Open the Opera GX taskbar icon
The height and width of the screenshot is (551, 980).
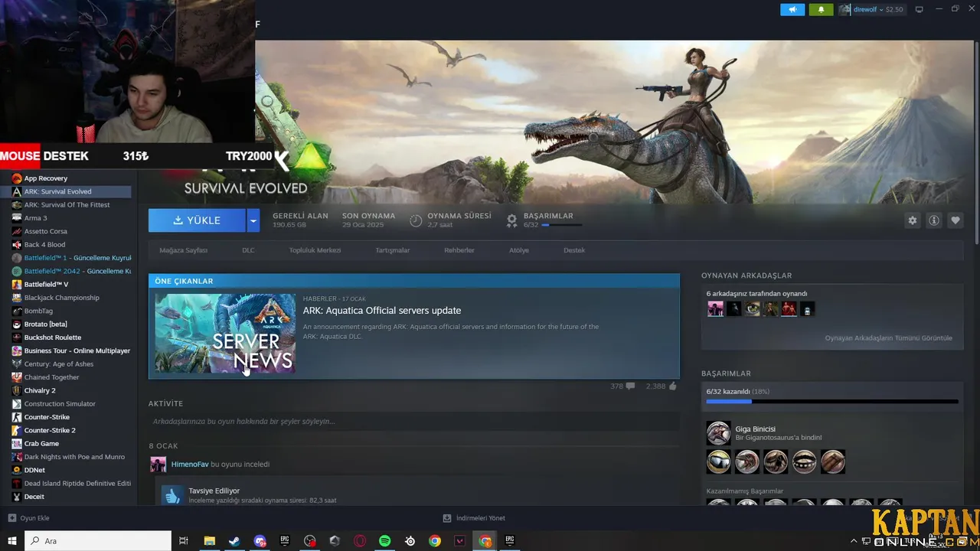coord(360,541)
